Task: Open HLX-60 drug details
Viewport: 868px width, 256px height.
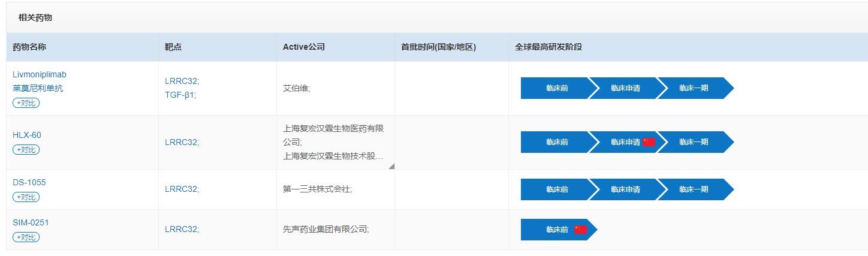Action: (x=27, y=135)
